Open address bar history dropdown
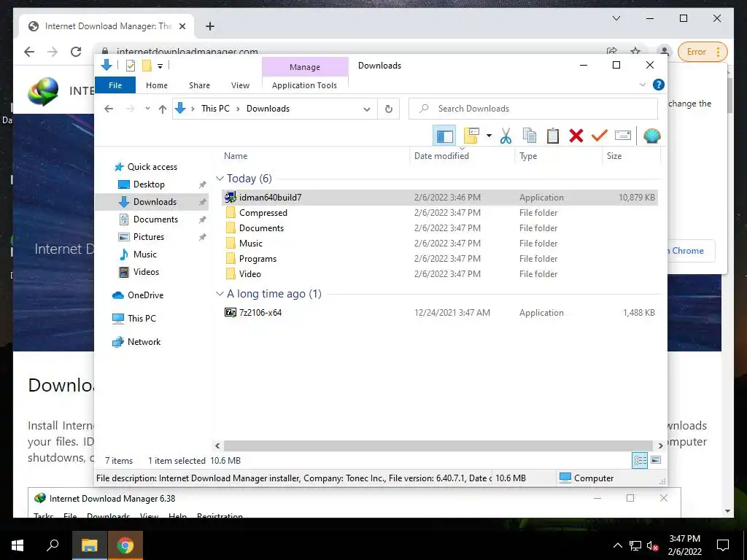This screenshot has width=747, height=560. [367, 109]
